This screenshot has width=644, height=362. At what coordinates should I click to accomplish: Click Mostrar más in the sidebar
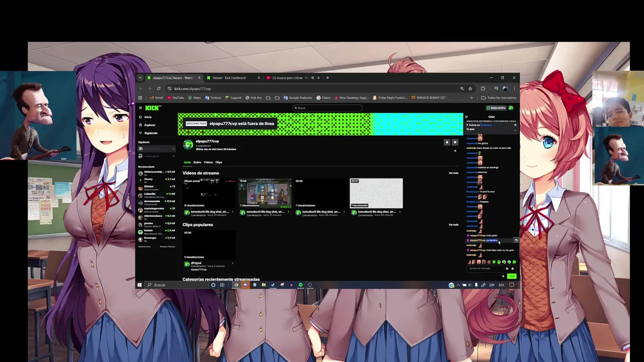(144, 246)
